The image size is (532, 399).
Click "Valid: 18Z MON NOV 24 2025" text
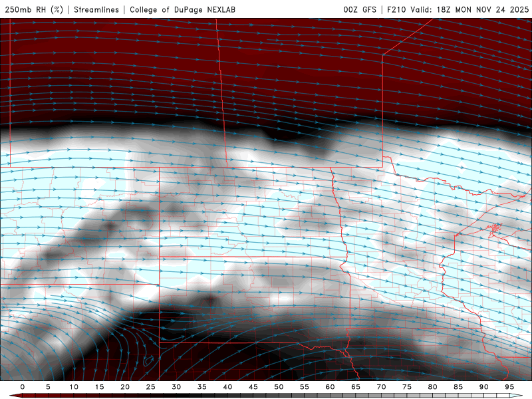[469, 9]
